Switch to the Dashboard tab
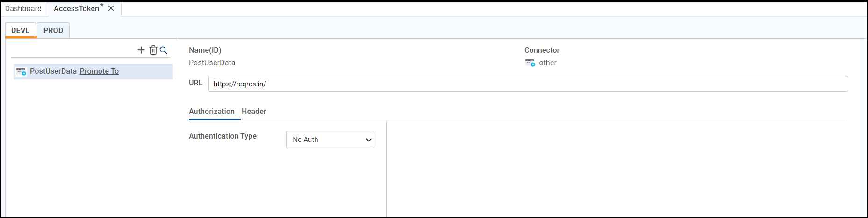The height and width of the screenshot is (218, 868). [23, 8]
